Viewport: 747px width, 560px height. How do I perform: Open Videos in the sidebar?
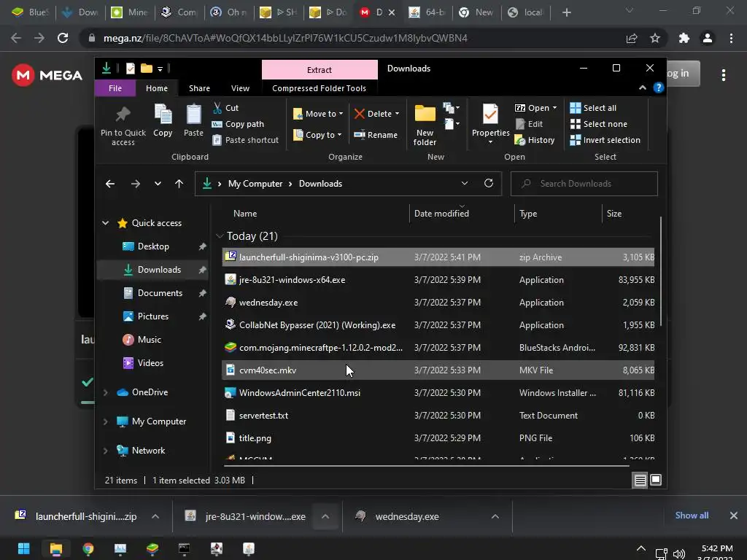pos(150,363)
